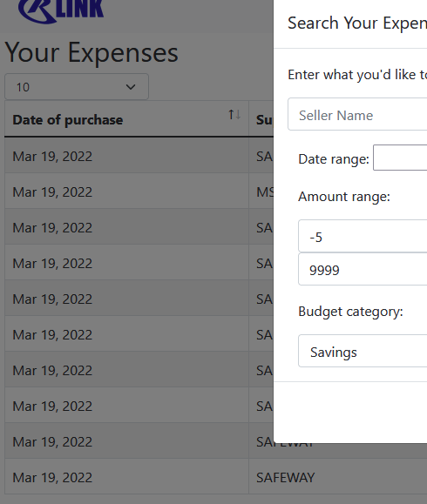Click the dropdown chevron next to 10

131,87
